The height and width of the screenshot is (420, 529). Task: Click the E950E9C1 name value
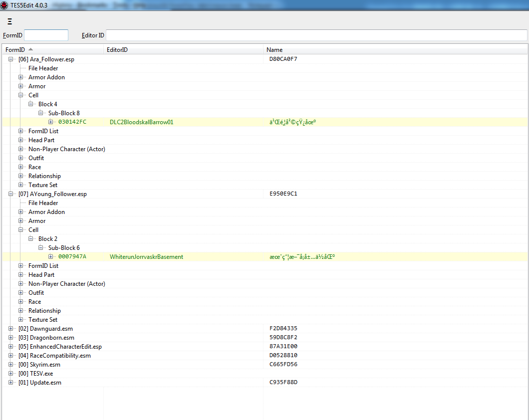[283, 194]
